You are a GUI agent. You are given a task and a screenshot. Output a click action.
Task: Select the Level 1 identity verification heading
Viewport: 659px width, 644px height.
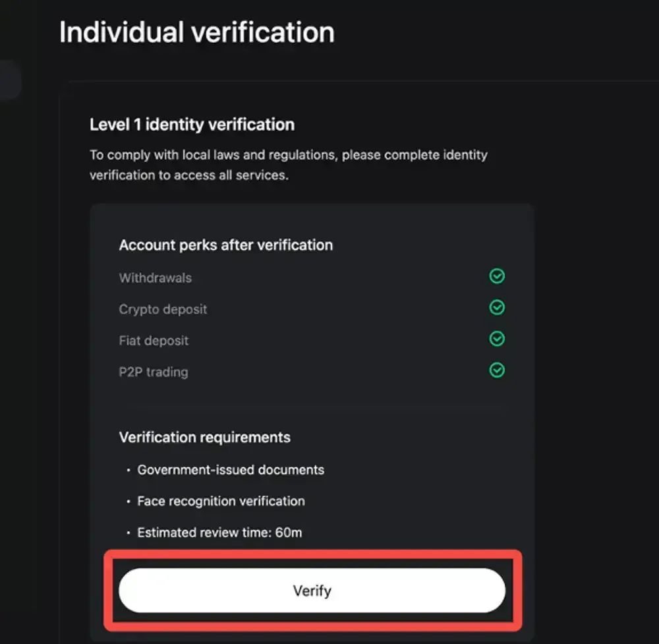click(192, 125)
